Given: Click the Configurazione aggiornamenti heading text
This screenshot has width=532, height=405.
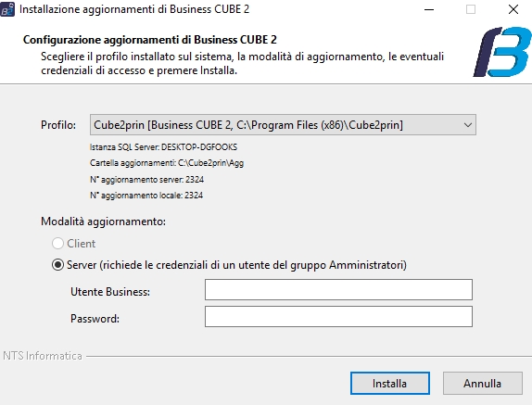Looking at the screenshot, I should click(149, 40).
